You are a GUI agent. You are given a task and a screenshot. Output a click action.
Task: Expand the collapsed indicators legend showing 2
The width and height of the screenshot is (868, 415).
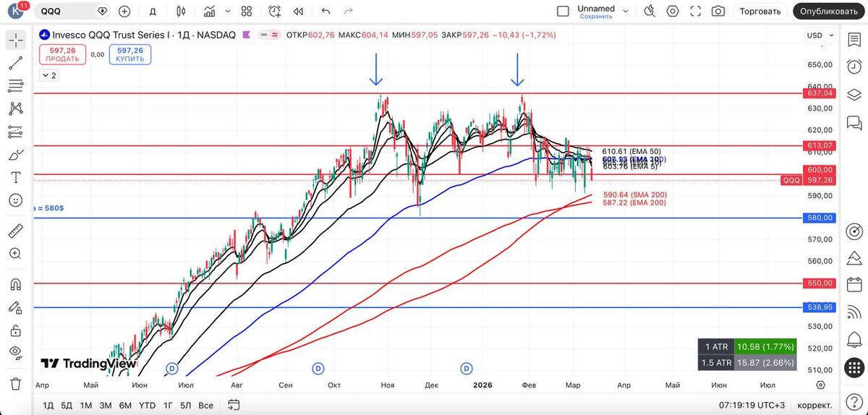tap(50, 75)
